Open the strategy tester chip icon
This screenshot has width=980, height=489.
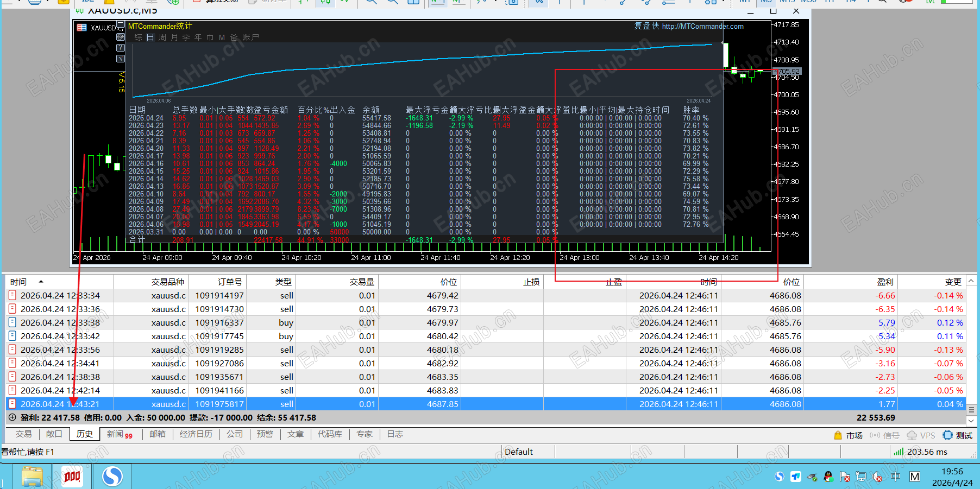point(948,435)
